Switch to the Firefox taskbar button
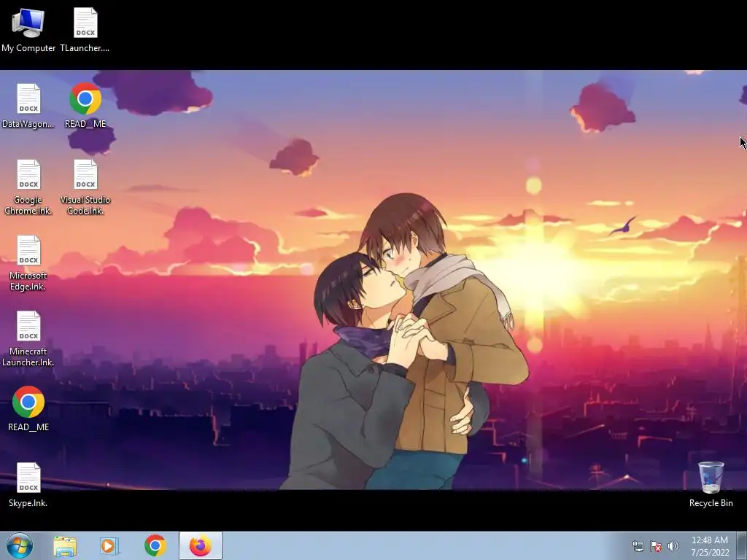 coord(201,545)
